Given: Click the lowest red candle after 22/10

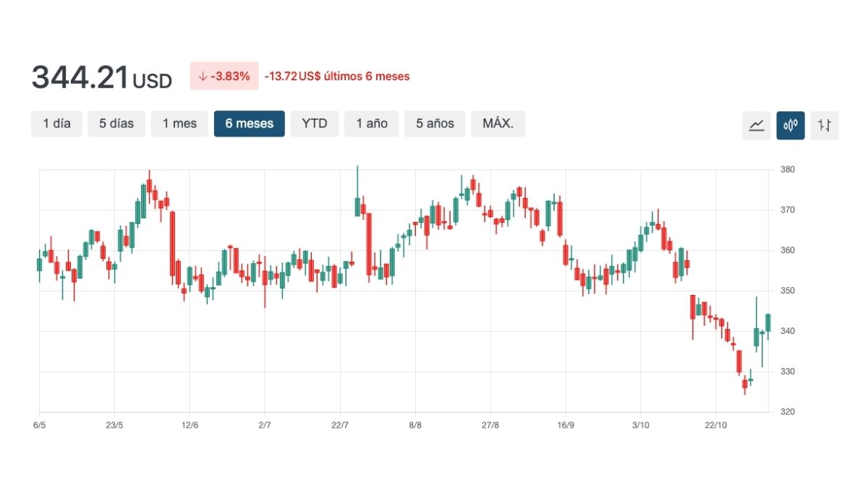Looking at the screenshot, I should pyautogui.click(x=744, y=383).
